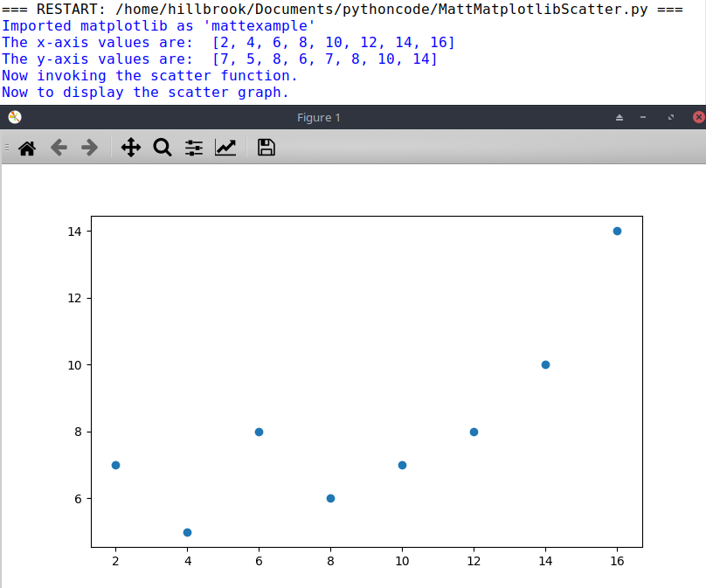The height and width of the screenshot is (588, 706).
Task: Click the RESTART line with the script path
Action: (x=343, y=9)
